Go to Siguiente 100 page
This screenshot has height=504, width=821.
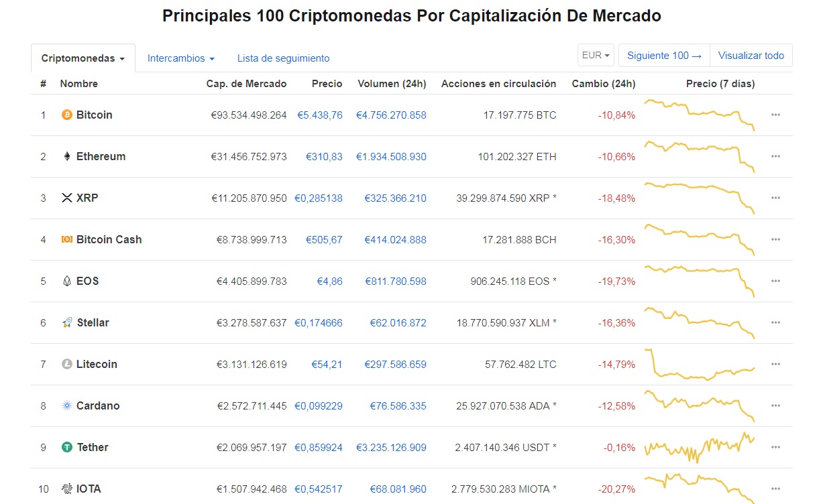coord(664,56)
